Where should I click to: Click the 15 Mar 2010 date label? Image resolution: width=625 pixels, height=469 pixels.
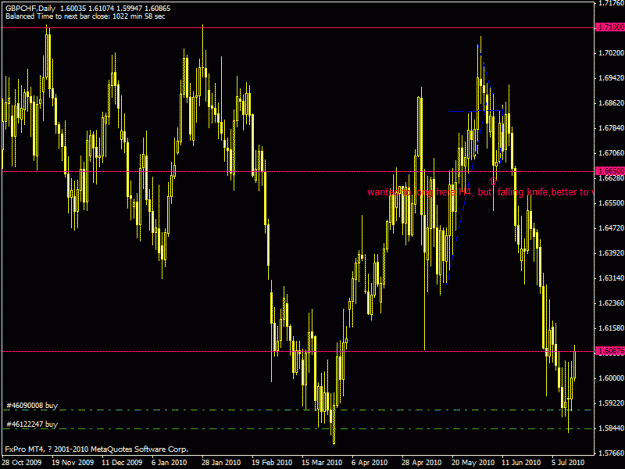pyautogui.click(x=322, y=463)
